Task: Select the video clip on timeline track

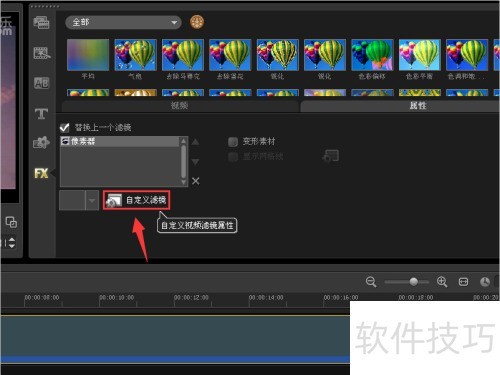Action: coord(175,338)
